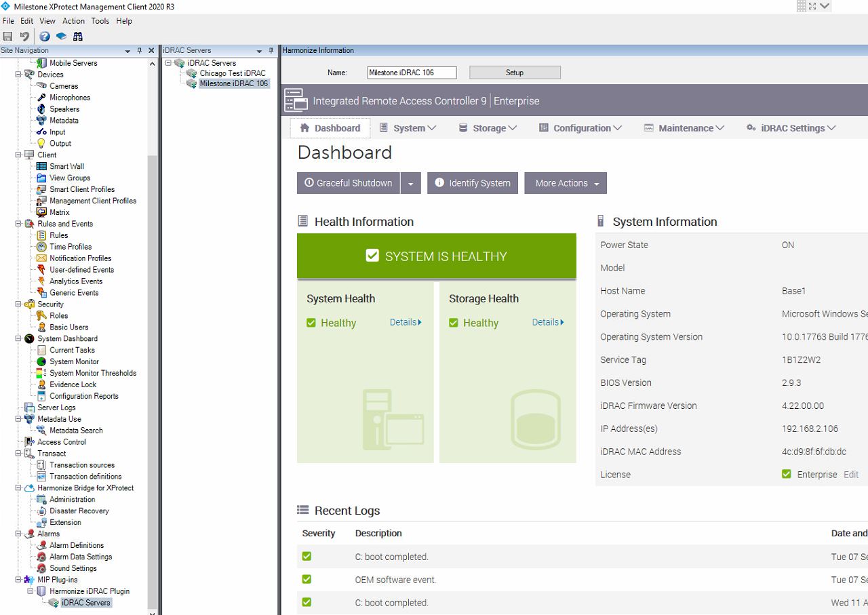This screenshot has width=868, height=615.
Task: Open the Tools menu
Action: click(100, 21)
